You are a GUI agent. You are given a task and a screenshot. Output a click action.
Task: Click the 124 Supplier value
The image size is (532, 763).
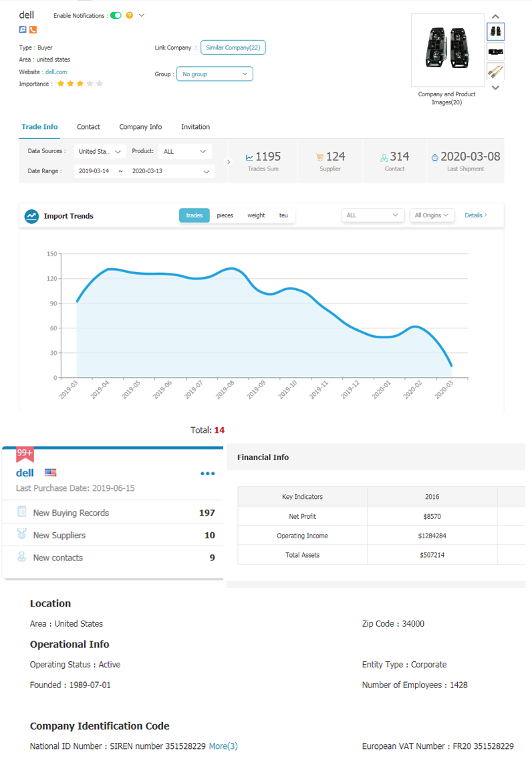336,156
